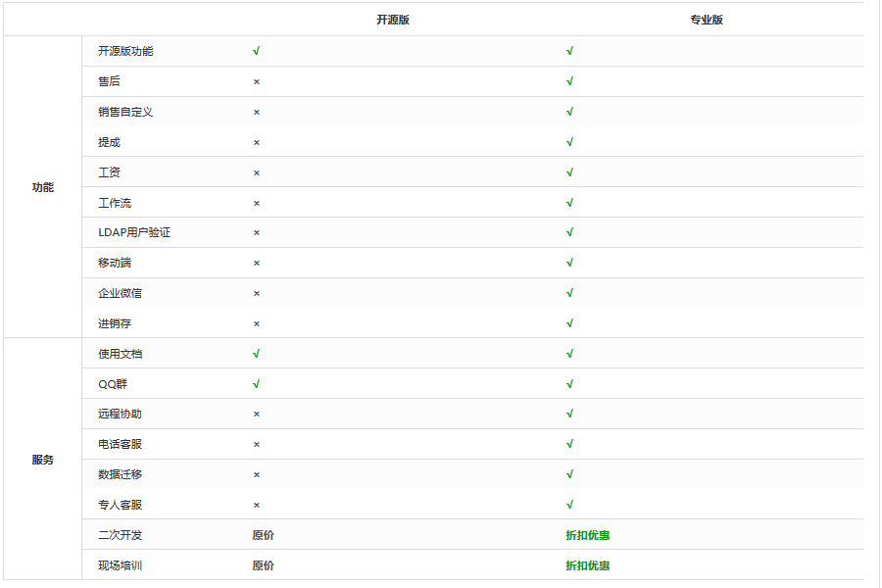Screen dimensions: 882x588
Task: Select the 功能 category cell
Action: tap(43, 187)
